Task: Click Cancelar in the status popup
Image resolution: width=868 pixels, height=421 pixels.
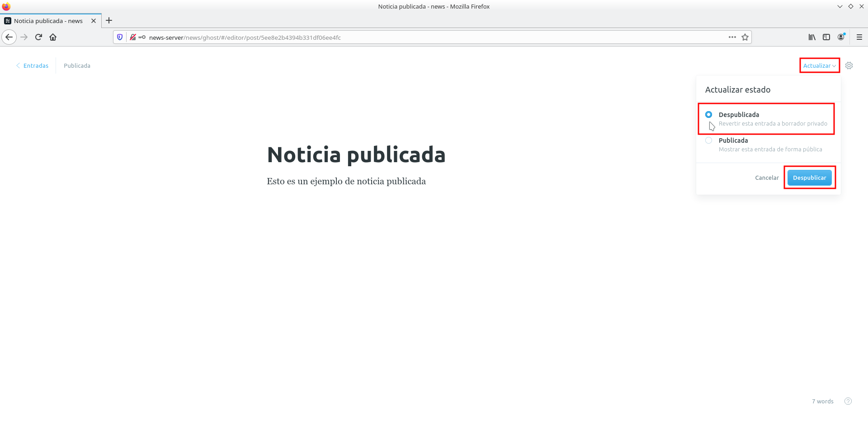Action: pos(767,178)
